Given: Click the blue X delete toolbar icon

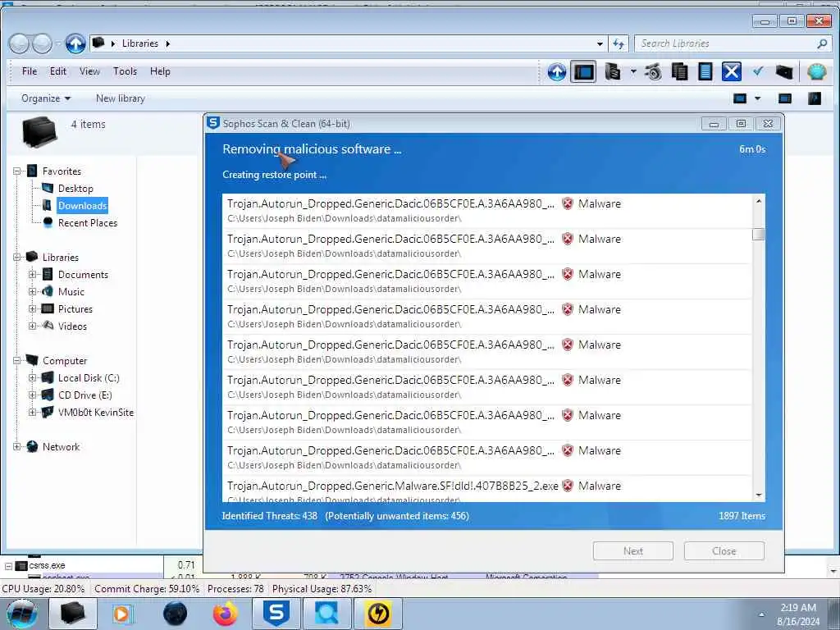Looking at the screenshot, I should 731,72.
